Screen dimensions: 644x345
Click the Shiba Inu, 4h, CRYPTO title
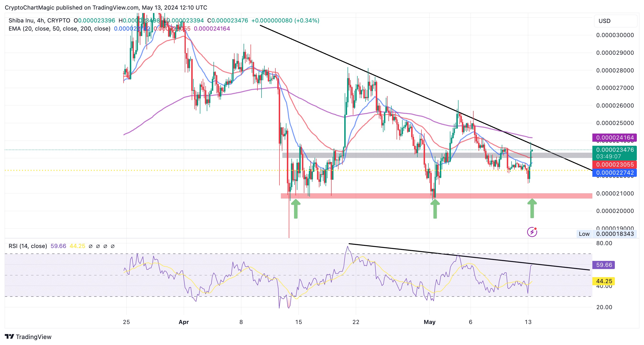(39, 21)
